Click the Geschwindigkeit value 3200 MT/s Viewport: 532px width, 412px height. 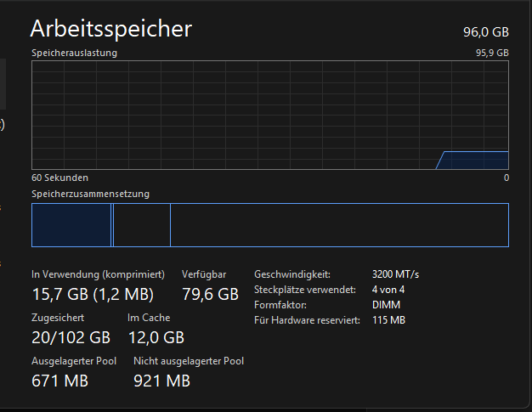[396, 274]
